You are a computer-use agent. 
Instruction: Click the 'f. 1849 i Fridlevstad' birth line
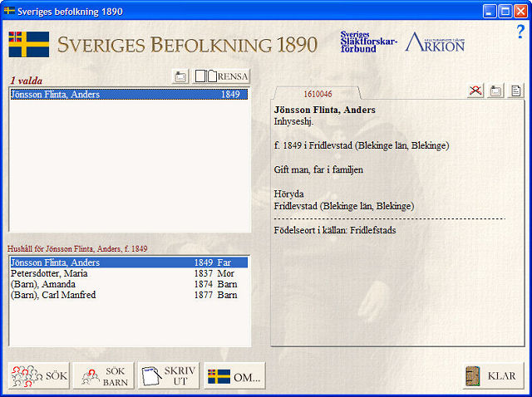click(362, 145)
